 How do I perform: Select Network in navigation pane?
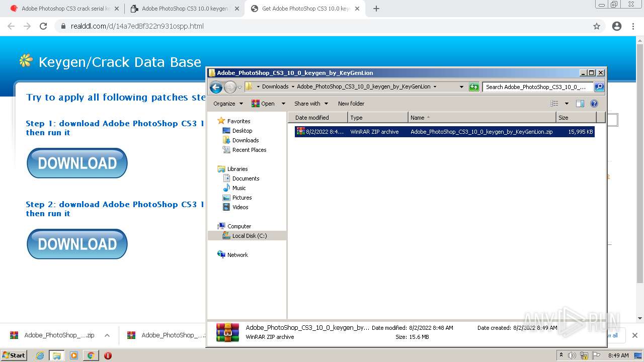237,255
